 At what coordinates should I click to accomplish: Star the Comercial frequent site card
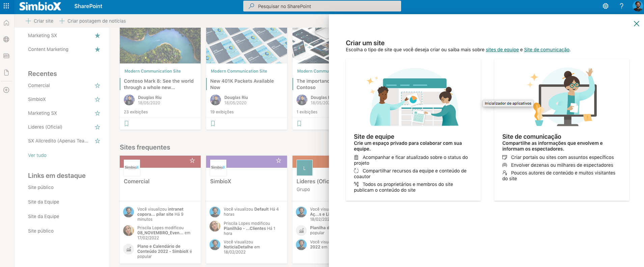[192, 160]
